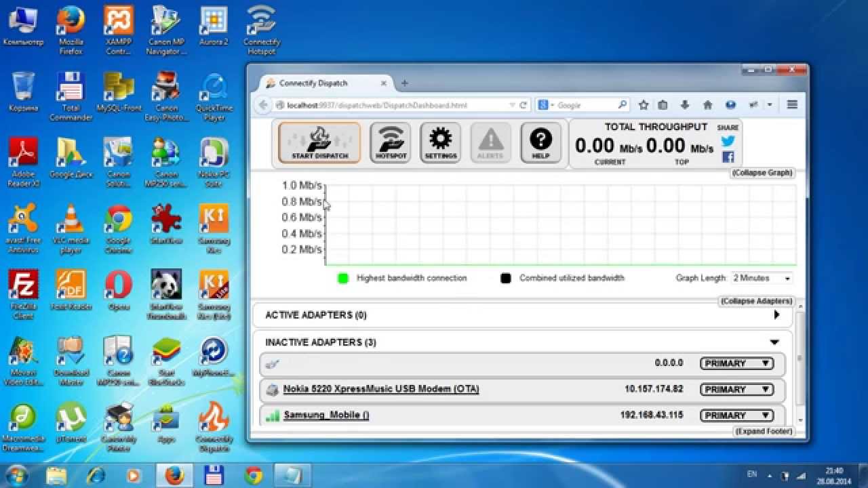The image size is (868, 488).
Task: Bookmark this page star icon
Action: point(644,105)
